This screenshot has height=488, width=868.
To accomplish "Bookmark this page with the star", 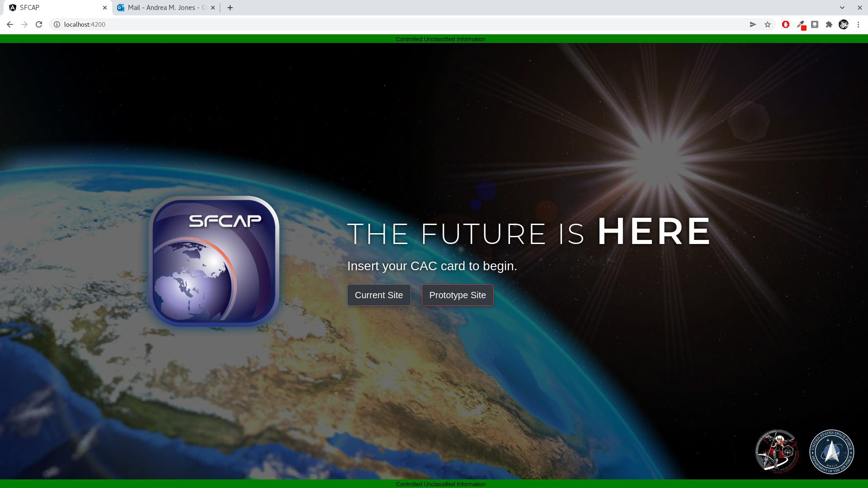I will [767, 24].
